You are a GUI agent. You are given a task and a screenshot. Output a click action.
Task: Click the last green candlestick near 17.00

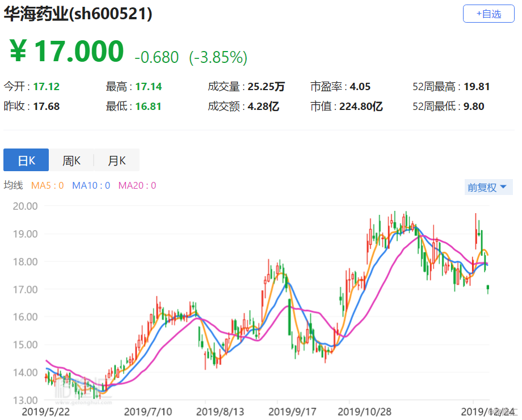(x=488, y=289)
